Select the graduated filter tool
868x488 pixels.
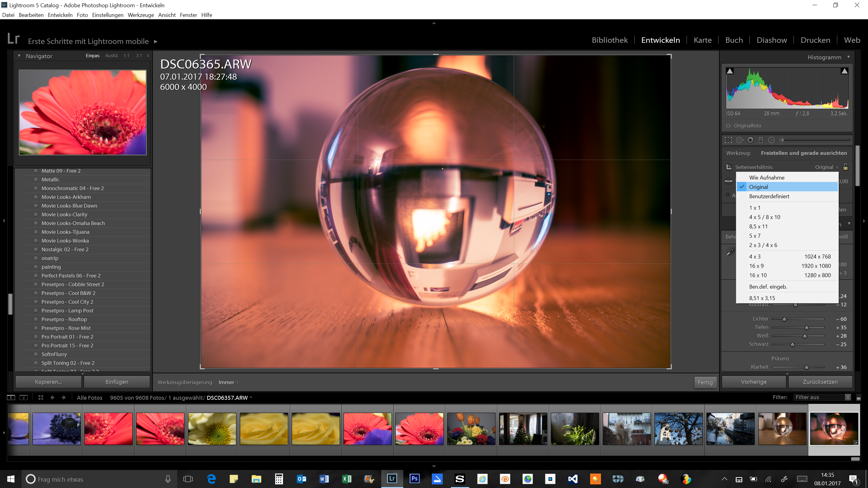pyautogui.click(x=761, y=140)
